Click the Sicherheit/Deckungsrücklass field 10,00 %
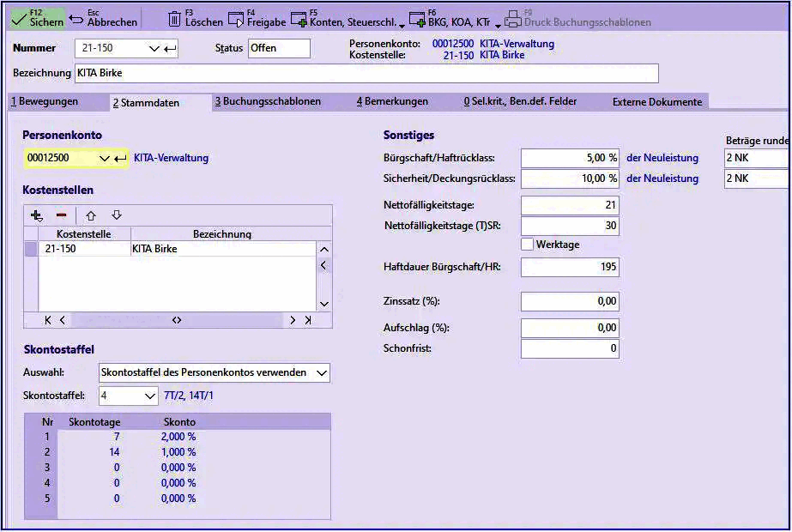This screenshot has width=792, height=532. click(570, 178)
